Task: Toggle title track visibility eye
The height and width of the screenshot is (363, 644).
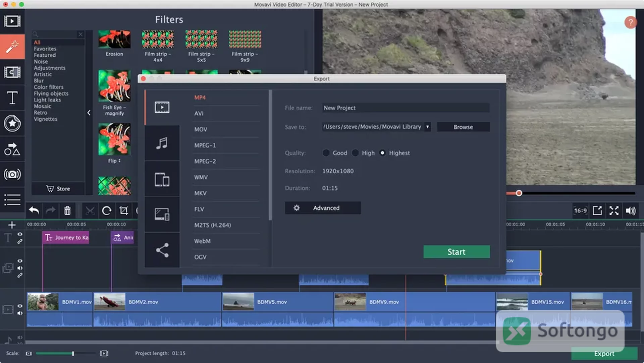Action: click(x=20, y=234)
